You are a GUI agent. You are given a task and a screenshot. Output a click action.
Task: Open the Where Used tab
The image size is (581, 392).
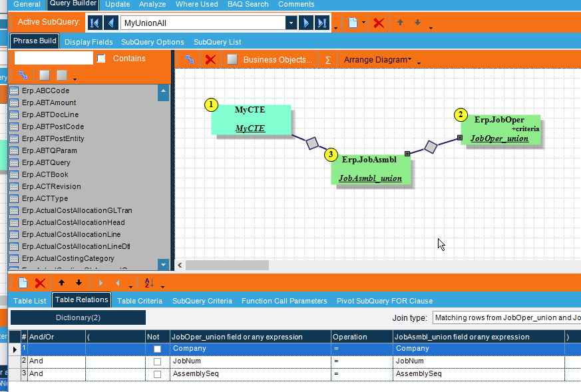point(197,5)
